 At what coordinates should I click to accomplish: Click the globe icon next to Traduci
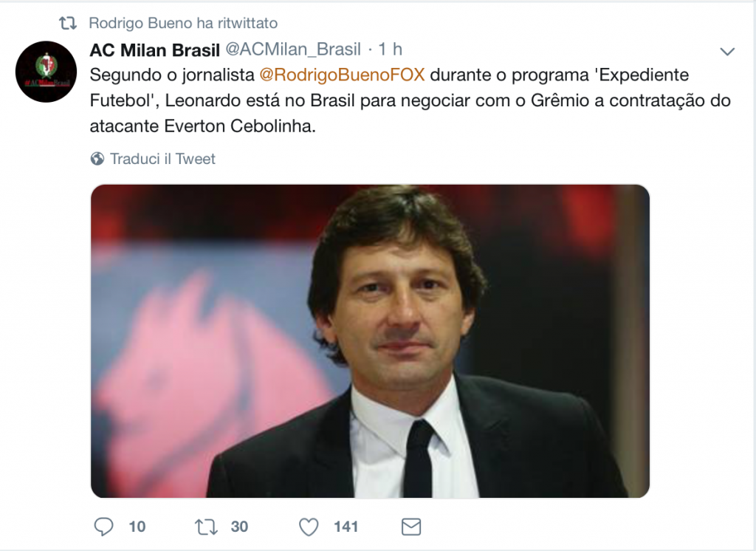(x=96, y=158)
